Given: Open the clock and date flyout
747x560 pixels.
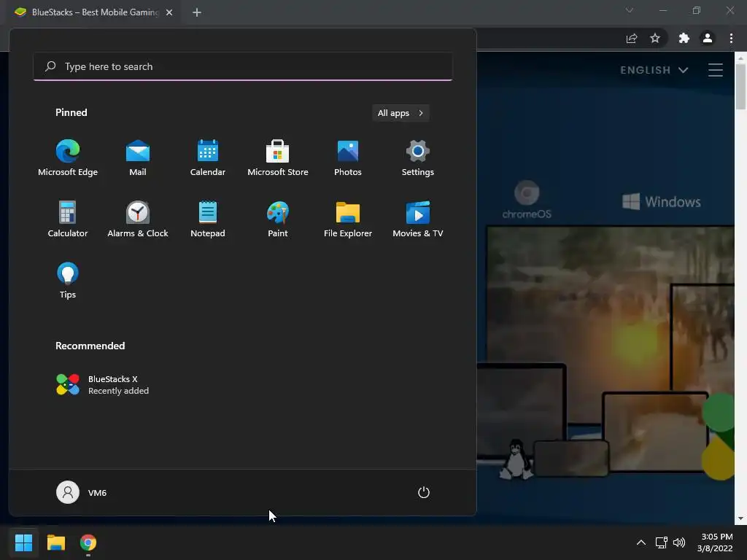Looking at the screenshot, I should (715, 542).
